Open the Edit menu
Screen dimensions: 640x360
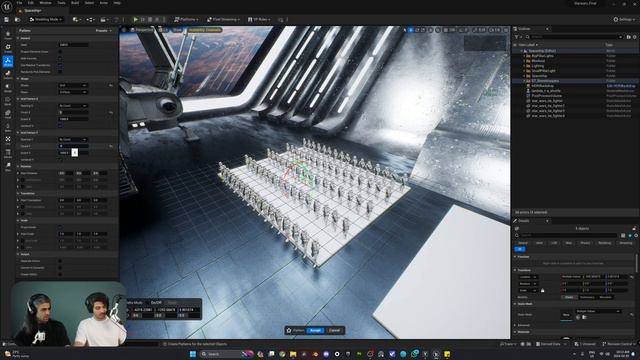pyautogui.click(x=31, y=3)
